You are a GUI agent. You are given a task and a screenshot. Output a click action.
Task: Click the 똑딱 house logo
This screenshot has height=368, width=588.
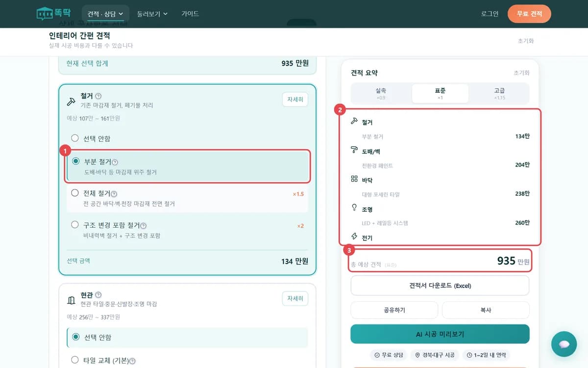tap(53, 14)
